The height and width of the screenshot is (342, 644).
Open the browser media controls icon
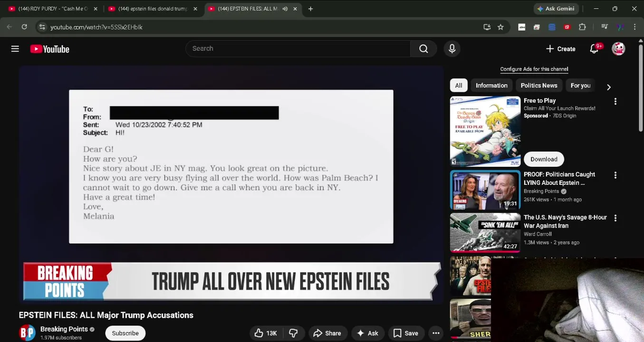[x=605, y=27]
